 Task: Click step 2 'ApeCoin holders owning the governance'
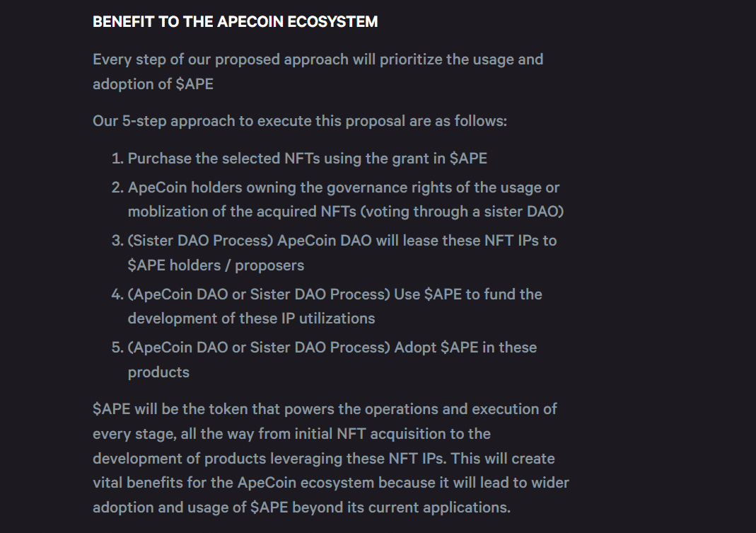click(x=343, y=188)
